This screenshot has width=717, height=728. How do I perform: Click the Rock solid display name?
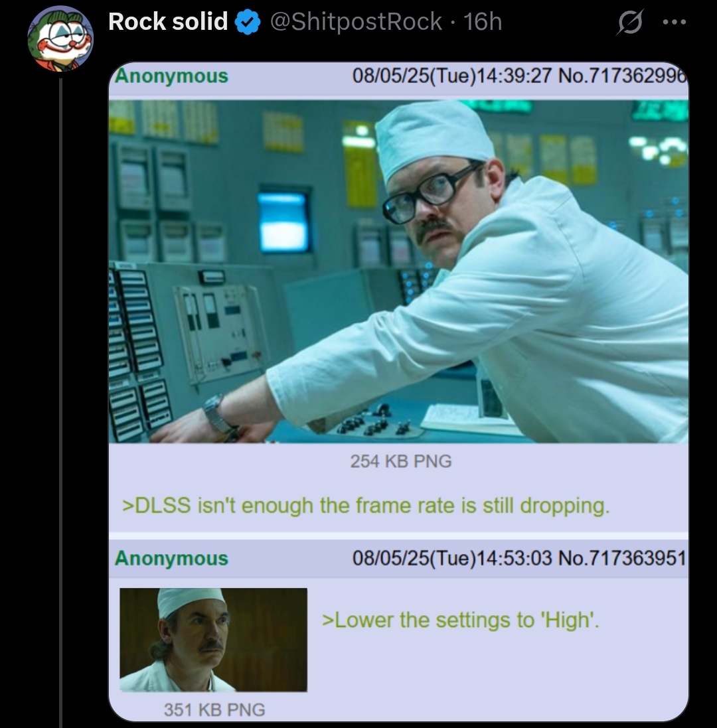[168, 22]
